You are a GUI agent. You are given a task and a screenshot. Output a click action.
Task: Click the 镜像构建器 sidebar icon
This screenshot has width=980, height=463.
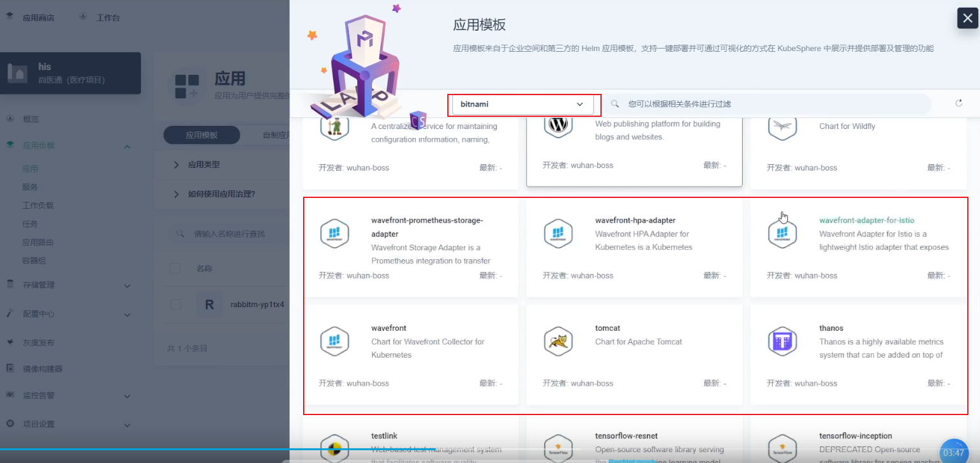[x=10, y=368]
